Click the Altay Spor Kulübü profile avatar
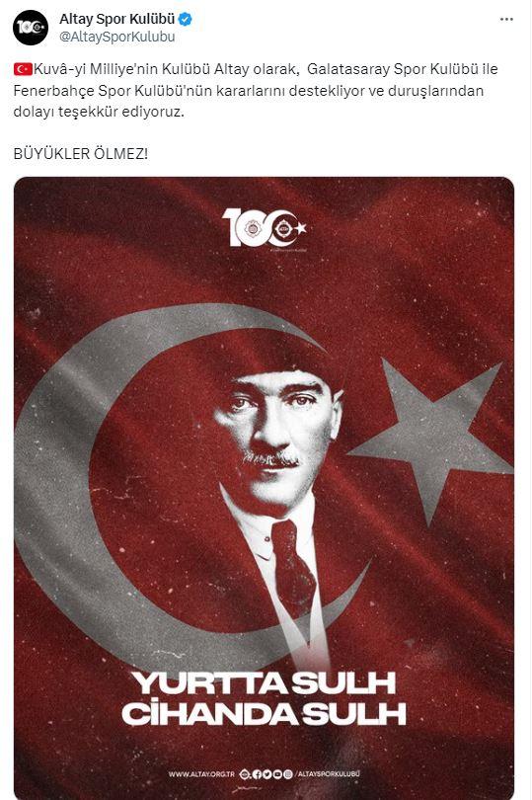The image size is (532, 800). click(x=31, y=28)
